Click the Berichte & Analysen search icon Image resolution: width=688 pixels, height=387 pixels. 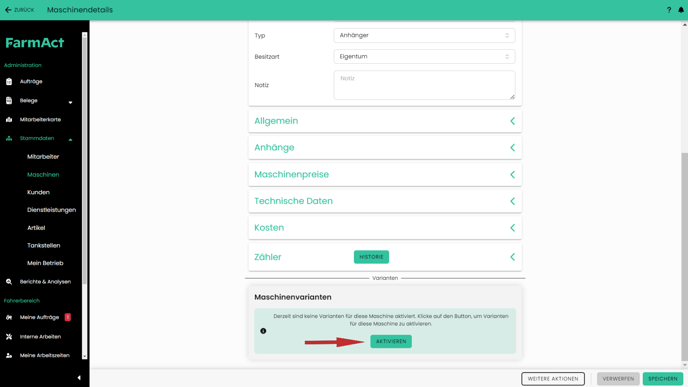pyautogui.click(x=9, y=282)
